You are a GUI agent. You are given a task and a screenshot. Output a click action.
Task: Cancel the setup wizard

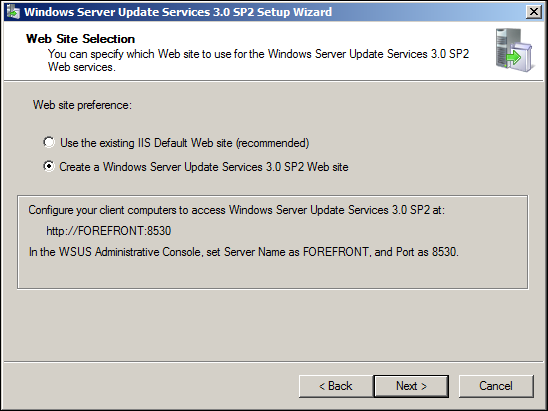[x=496, y=386]
